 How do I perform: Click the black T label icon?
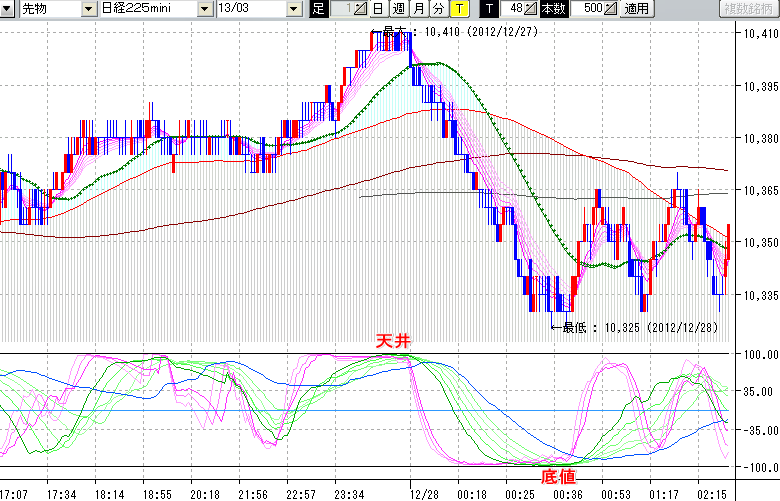[x=489, y=9]
